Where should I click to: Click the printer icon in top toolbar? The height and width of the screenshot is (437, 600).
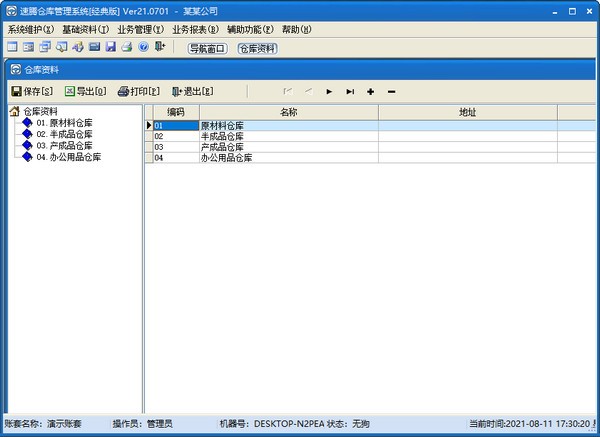(x=127, y=47)
